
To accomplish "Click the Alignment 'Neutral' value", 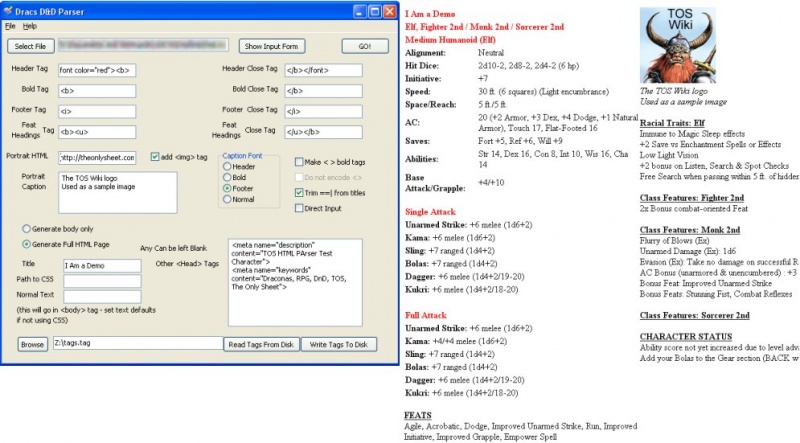I will pyautogui.click(x=491, y=53).
